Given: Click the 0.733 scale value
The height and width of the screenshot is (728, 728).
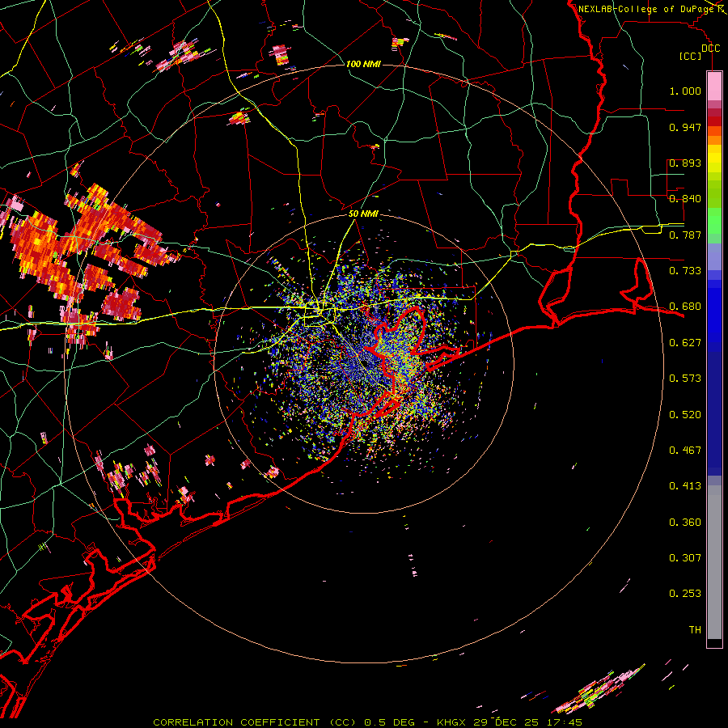Looking at the screenshot, I should 685,271.
